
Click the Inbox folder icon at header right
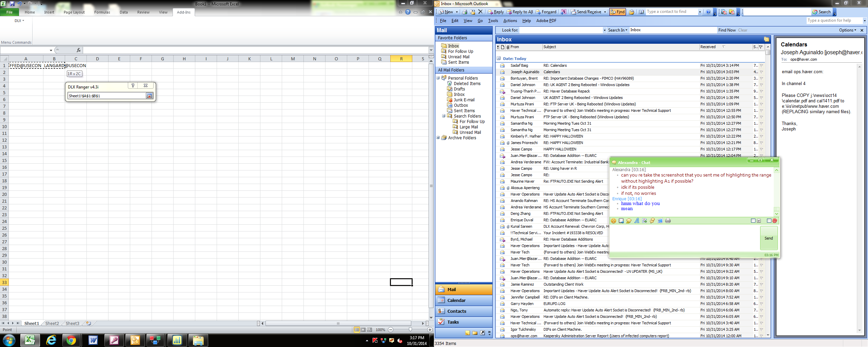coord(766,39)
